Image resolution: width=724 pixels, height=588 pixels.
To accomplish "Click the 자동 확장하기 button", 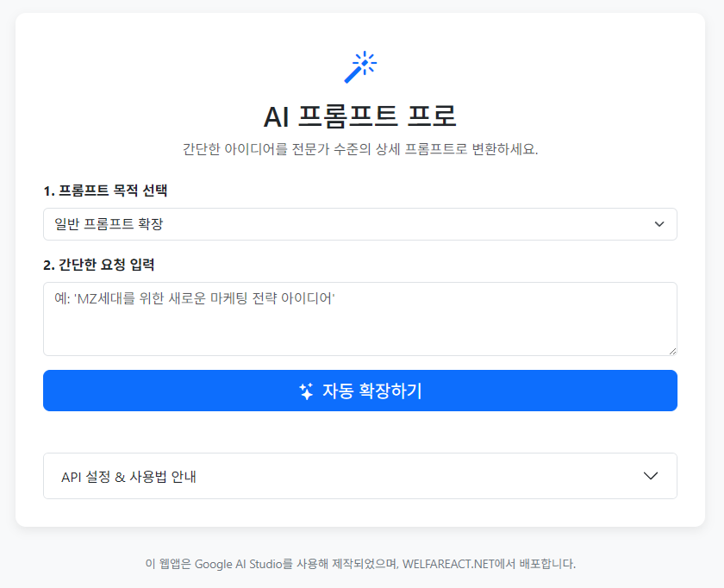I will [359, 391].
